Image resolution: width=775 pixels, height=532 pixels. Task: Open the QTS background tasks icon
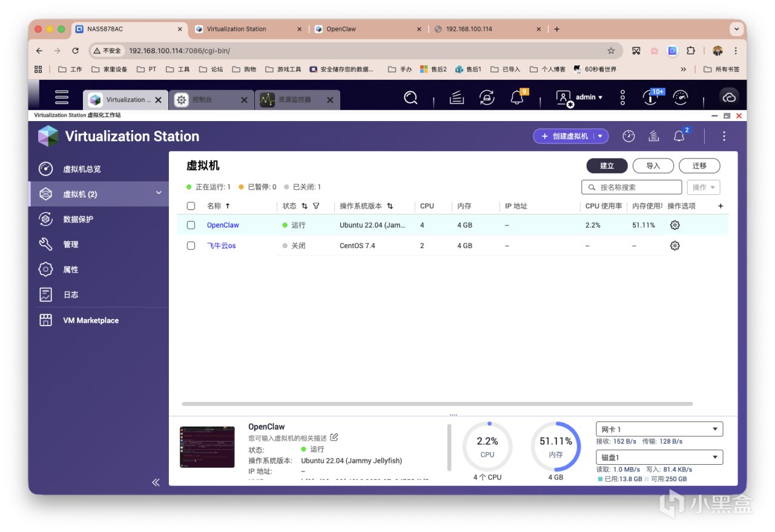[x=457, y=97]
